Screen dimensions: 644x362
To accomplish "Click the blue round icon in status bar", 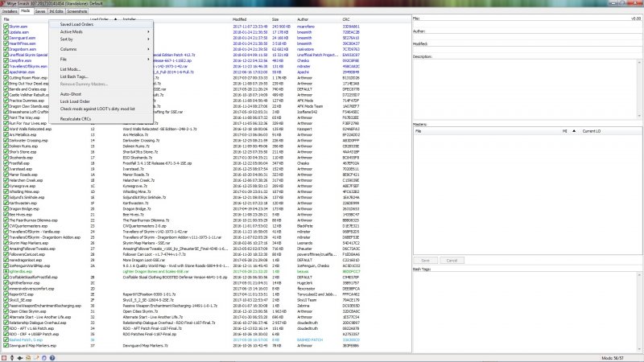I will tap(44, 358).
